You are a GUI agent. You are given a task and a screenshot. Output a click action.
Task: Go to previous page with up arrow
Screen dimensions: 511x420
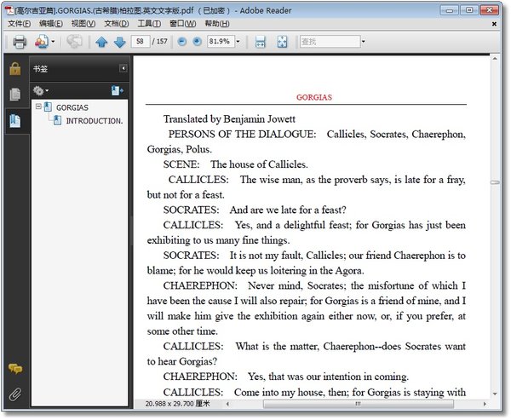[x=101, y=42]
